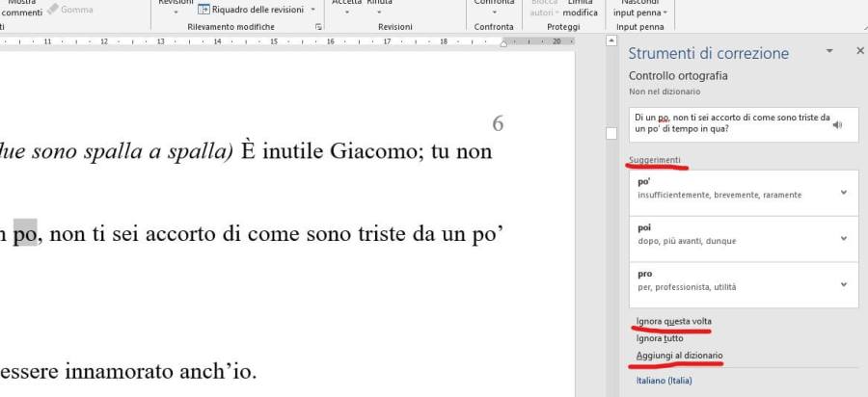Viewport: 868px width, 397px height.
Task: Expand options for the pro suggestion
Action: point(844,285)
